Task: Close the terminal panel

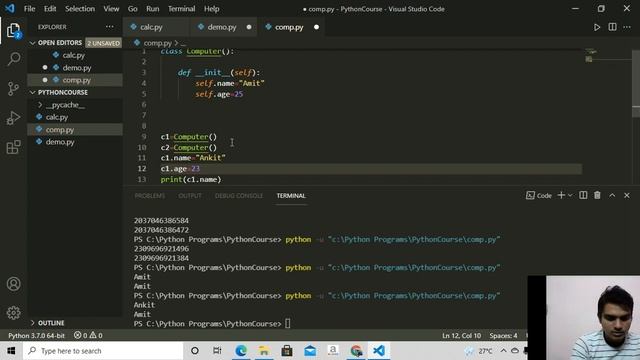Action: click(x=627, y=196)
